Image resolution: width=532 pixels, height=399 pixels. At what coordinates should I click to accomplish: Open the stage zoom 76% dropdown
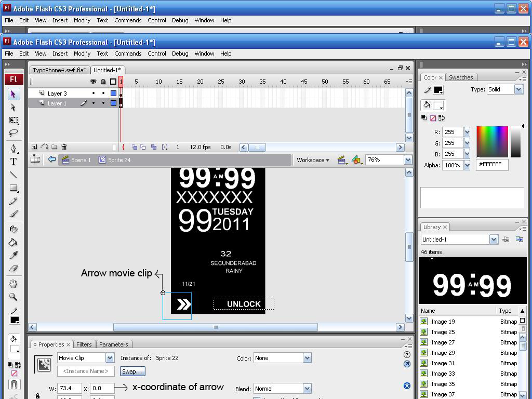coord(408,160)
